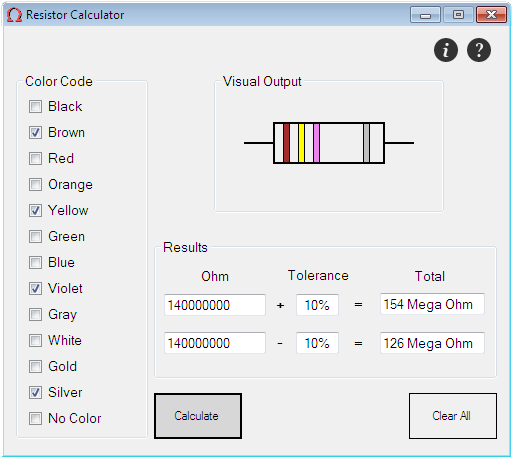Open the help question mark icon

pyautogui.click(x=479, y=50)
